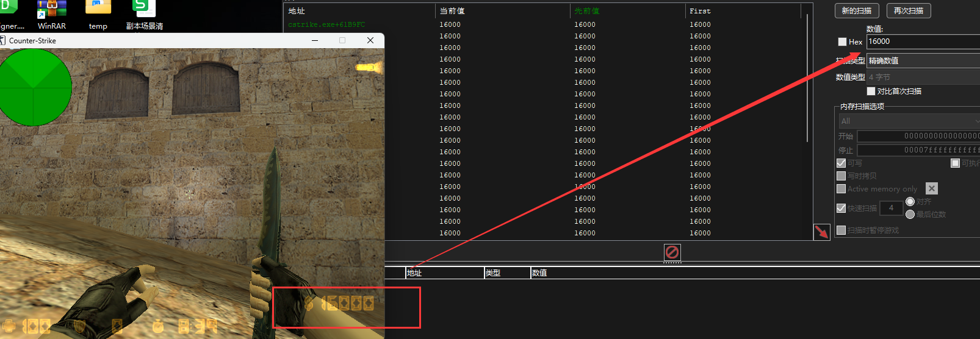Screen dimensions: 980x339
Task: Select the cstrike.exe+61B9FC result row
Action: [x=543, y=24]
